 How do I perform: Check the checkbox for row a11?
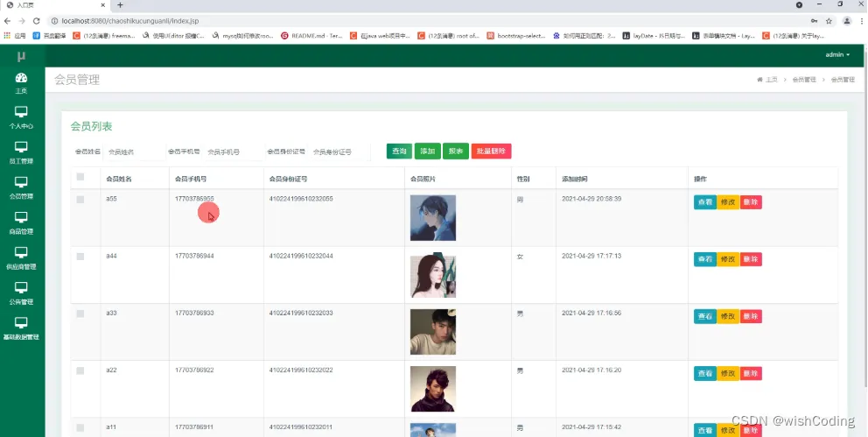click(80, 427)
